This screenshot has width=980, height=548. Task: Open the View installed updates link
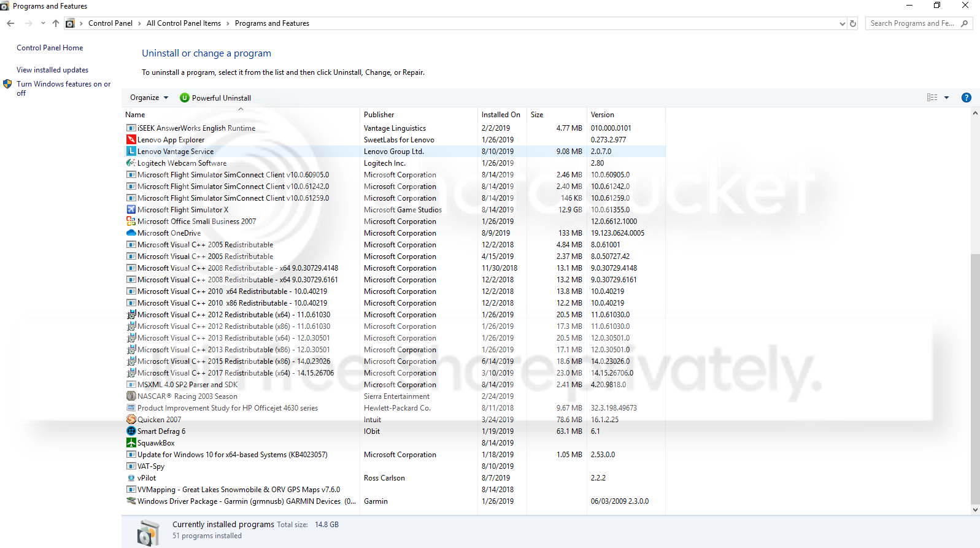coord(52,70)
